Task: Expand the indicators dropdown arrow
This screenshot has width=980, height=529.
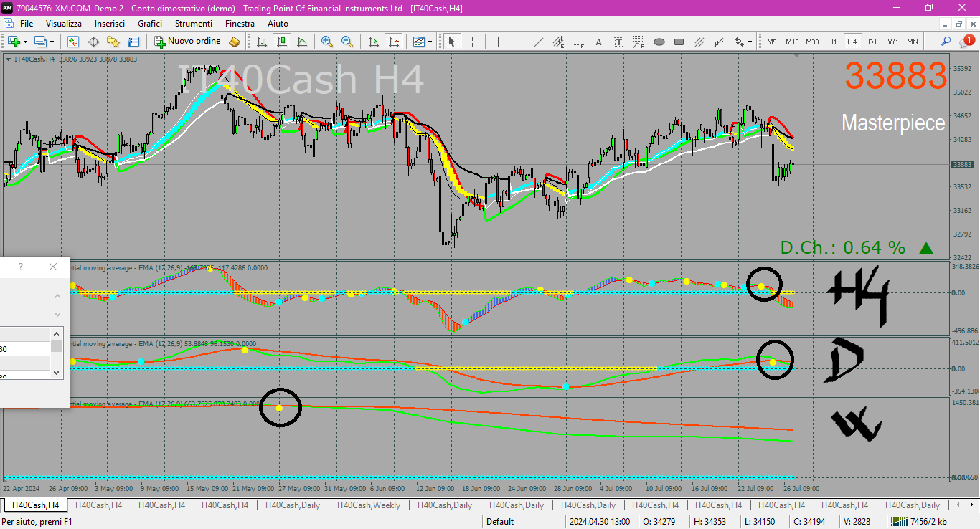Action: click(x=430, y=42)
